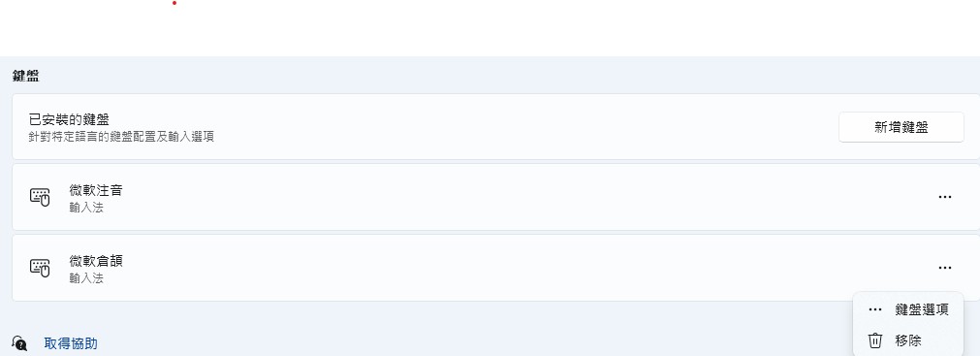The height and width of the screenshot is (356, 980).
Task: Choose 移除 from the popup menu
Action: [908, 341]
